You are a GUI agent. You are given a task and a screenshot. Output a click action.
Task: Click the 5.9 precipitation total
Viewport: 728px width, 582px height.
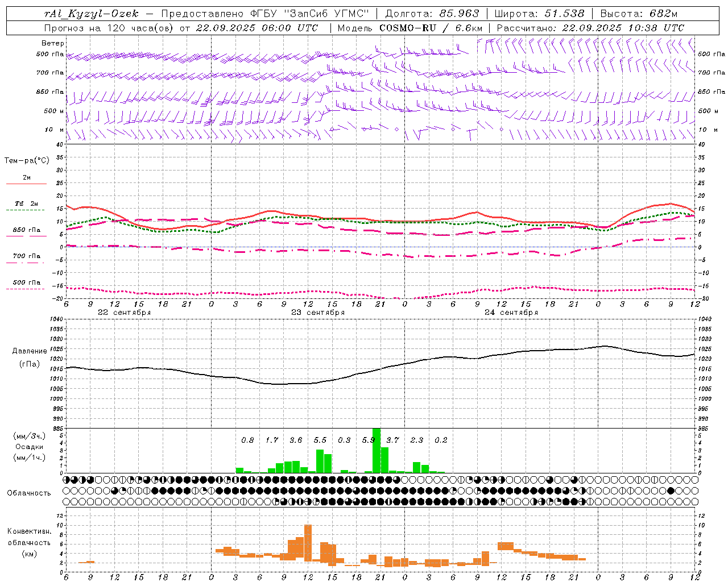368,440
